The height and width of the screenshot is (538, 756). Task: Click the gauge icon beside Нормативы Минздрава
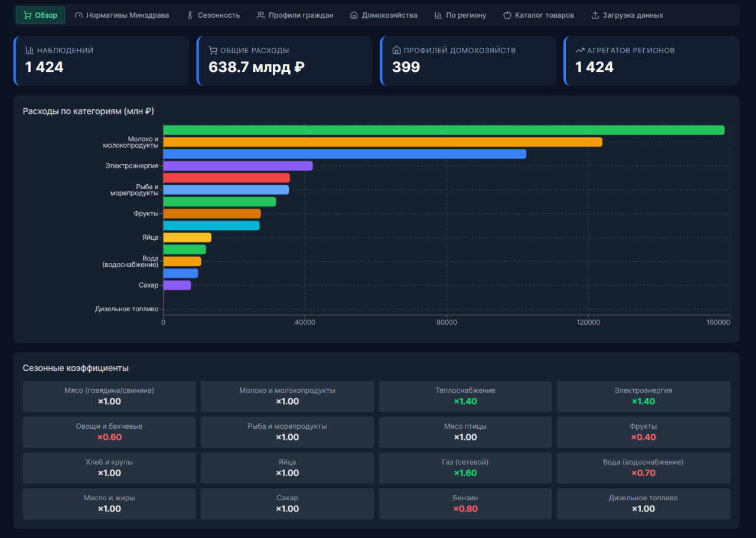[79, 15]
